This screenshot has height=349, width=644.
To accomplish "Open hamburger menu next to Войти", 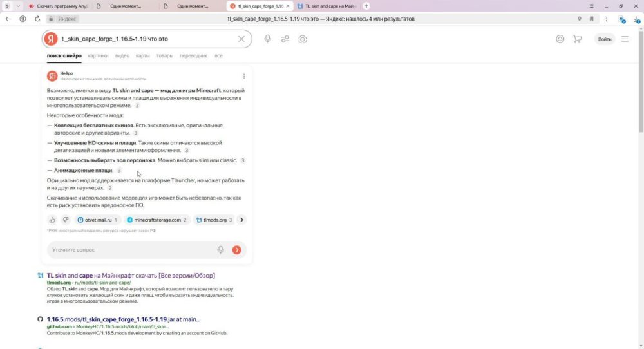I will 625,39.
